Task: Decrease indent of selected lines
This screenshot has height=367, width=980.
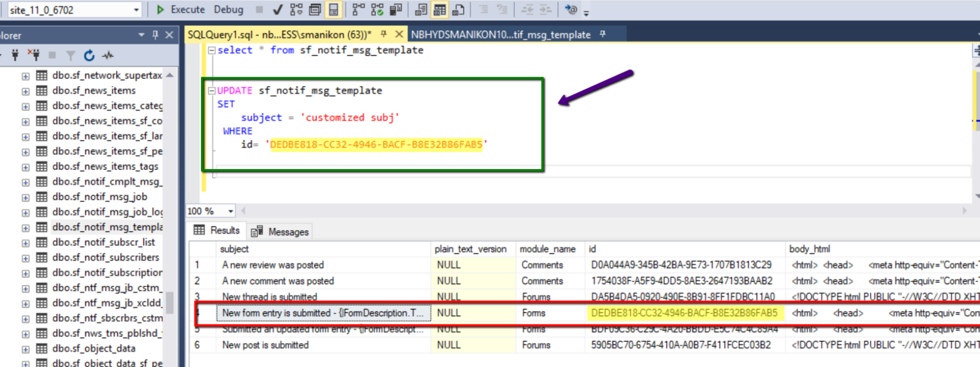Action: pyautogui.click(x=527, y=9)
